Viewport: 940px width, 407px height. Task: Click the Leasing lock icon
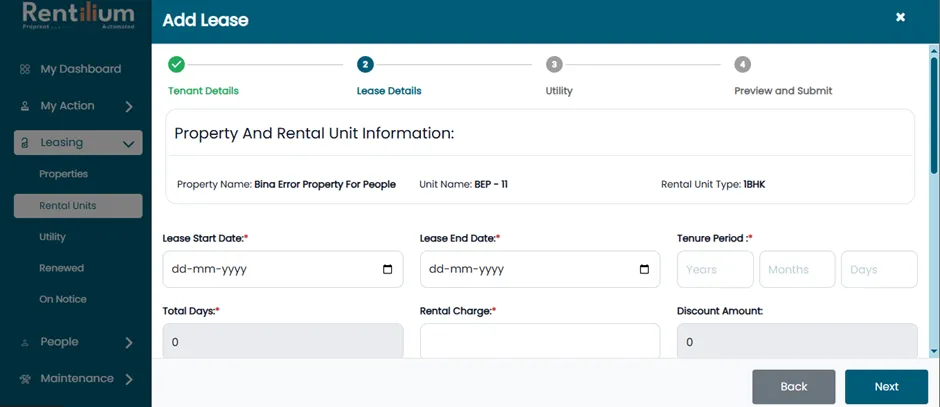[25, 143]
